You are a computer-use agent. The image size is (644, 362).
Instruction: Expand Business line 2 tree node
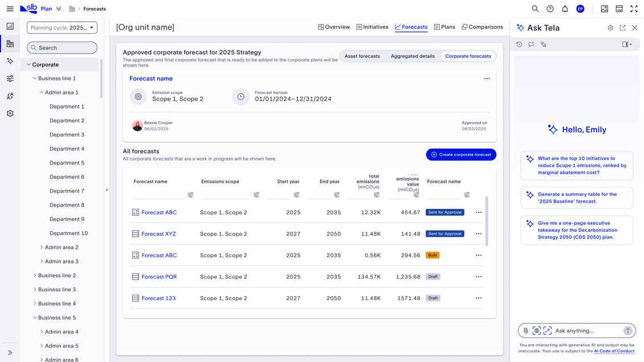point(35,275)
